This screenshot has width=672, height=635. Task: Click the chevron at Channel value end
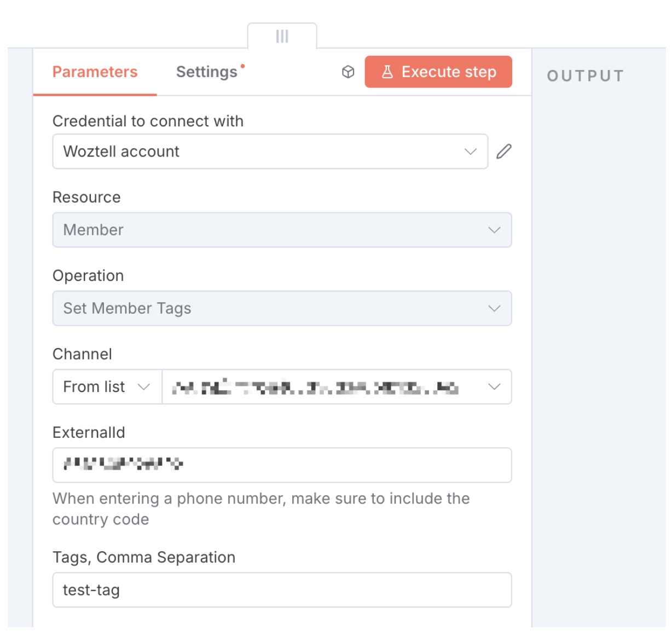[x=494, y=387]
